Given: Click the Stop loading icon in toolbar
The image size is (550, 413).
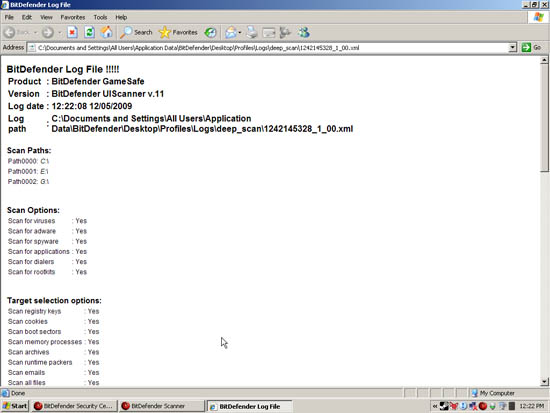Looking at the screenshot, I should pyautogui.click(x=72, y=33).
